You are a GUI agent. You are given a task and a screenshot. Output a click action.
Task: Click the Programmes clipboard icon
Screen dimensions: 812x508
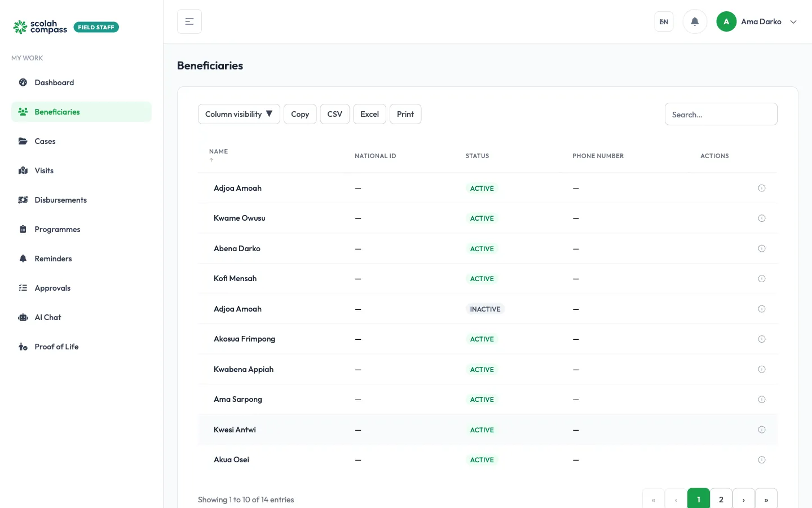pos(23,229)
